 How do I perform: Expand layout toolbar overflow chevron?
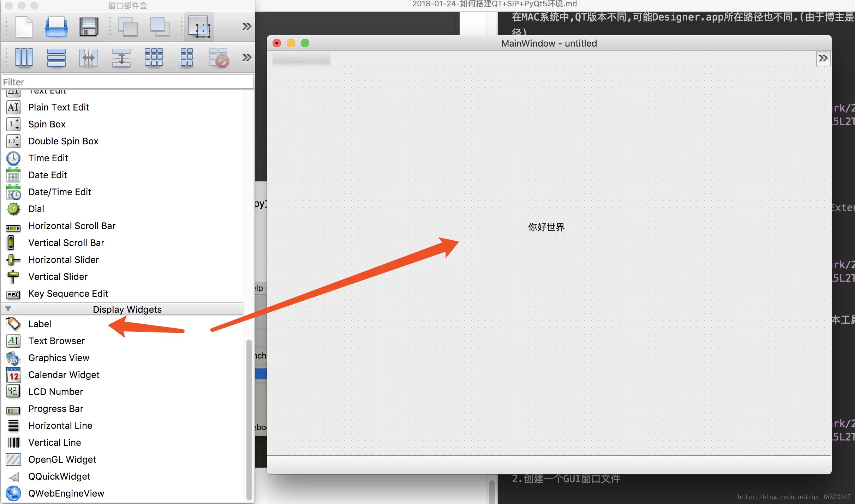point(247,58)
